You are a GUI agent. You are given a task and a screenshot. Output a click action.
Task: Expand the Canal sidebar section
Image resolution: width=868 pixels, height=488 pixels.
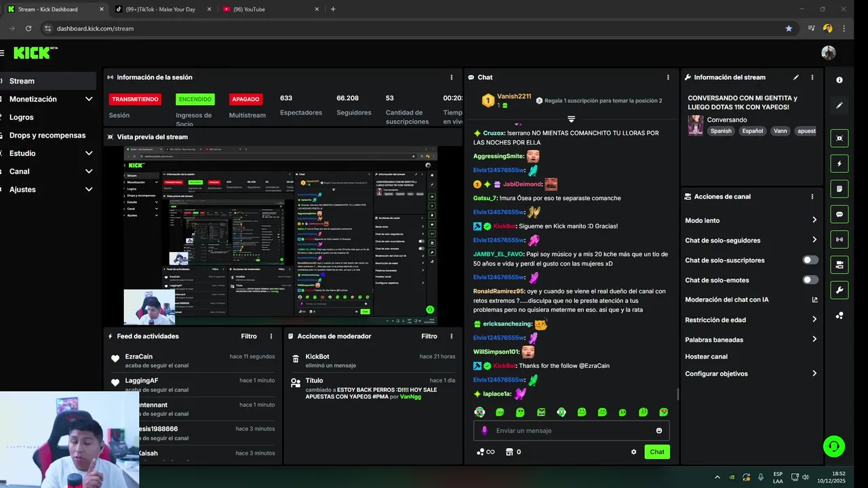(x=89, y=171)
